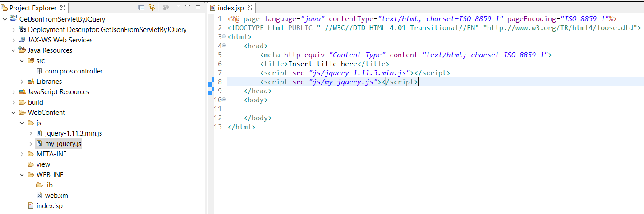Click the WEB-INF folder icon
This screenshot has height=214, width=644.
pos(31,175)
